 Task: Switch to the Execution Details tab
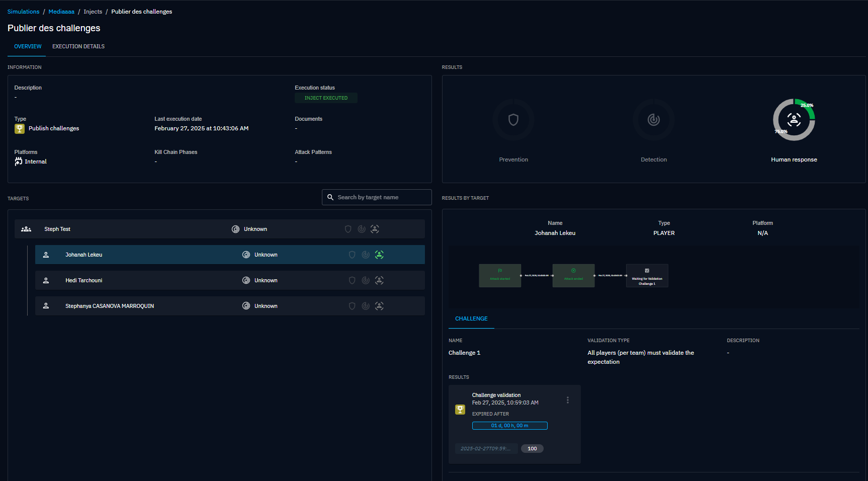coord(78,46)
